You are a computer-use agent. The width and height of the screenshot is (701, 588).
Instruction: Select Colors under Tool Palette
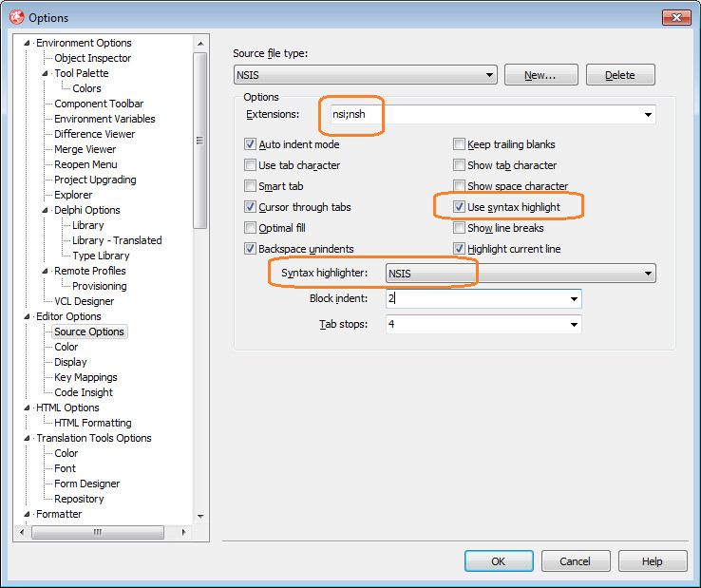coord(86,88)
